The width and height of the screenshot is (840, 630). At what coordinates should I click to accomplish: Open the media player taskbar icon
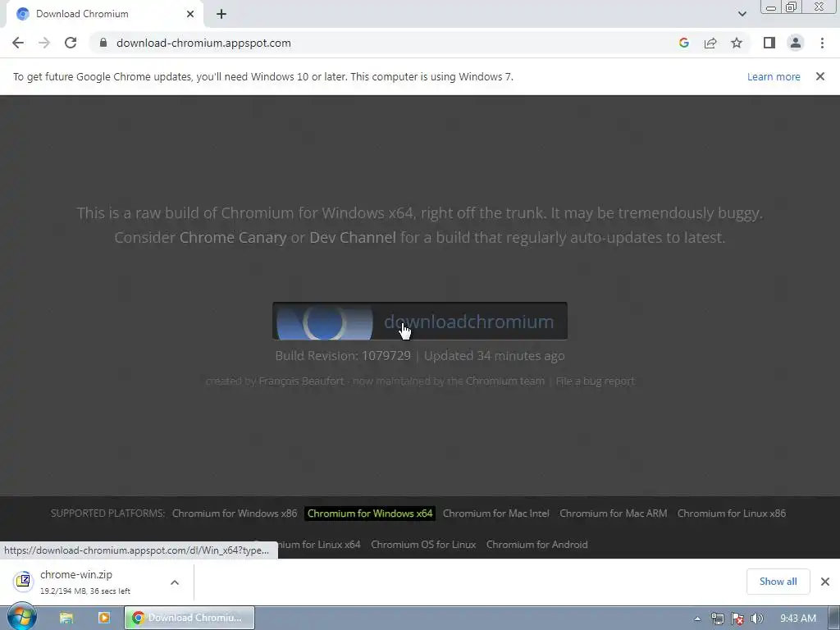coord(104,618)
